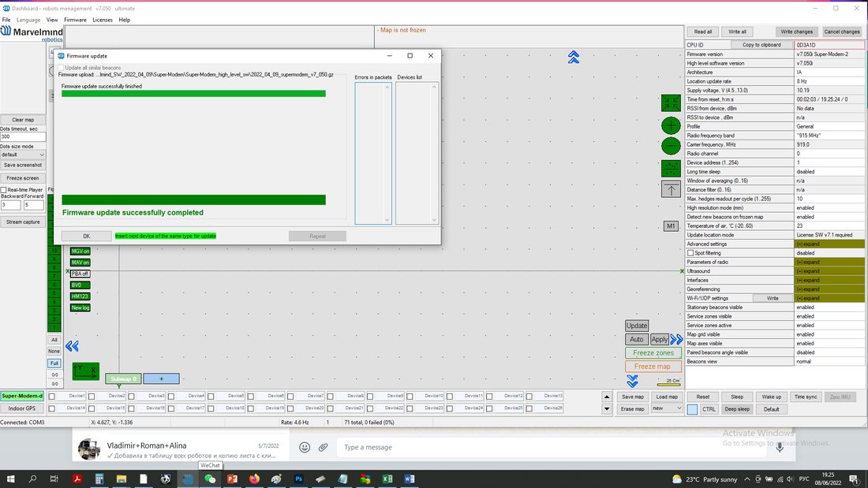Viewport: 868px width, 488px height.
Task: Click the Freeze zones button
Action: (653, 353)
